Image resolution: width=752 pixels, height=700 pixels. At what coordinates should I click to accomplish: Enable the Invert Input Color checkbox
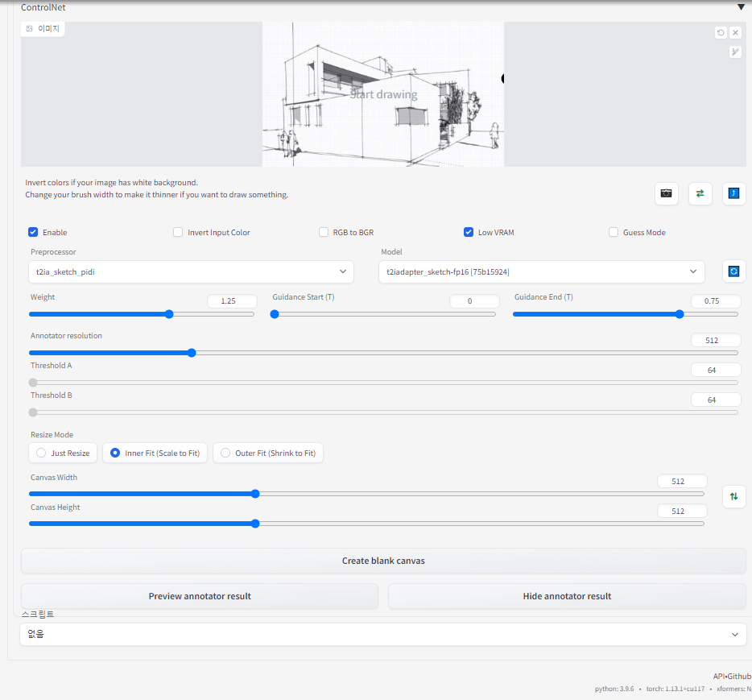[177, 232]
